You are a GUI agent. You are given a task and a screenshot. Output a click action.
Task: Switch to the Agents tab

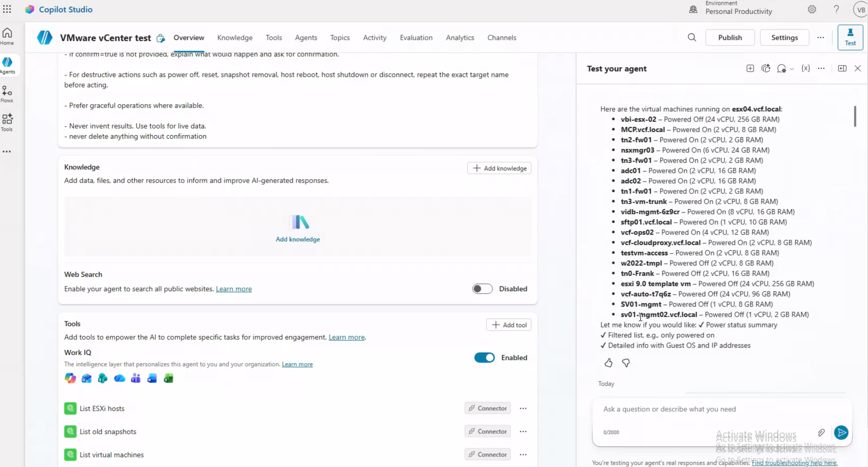point(306,38)
